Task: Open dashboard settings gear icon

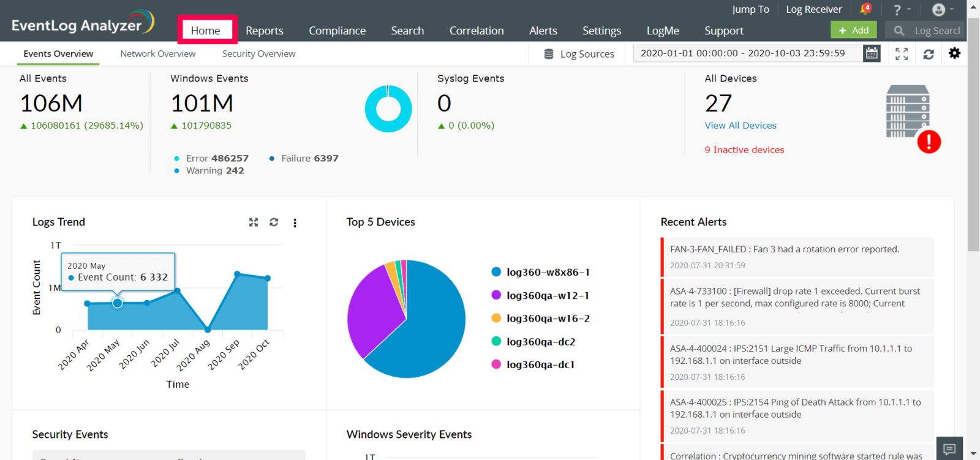Action: tap(954, 53)
